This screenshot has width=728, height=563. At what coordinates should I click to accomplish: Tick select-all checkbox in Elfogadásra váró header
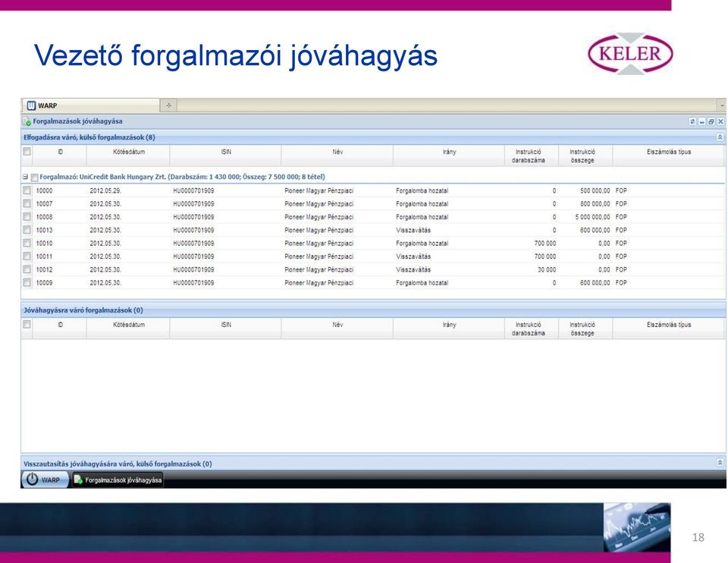tap(27, 152)
